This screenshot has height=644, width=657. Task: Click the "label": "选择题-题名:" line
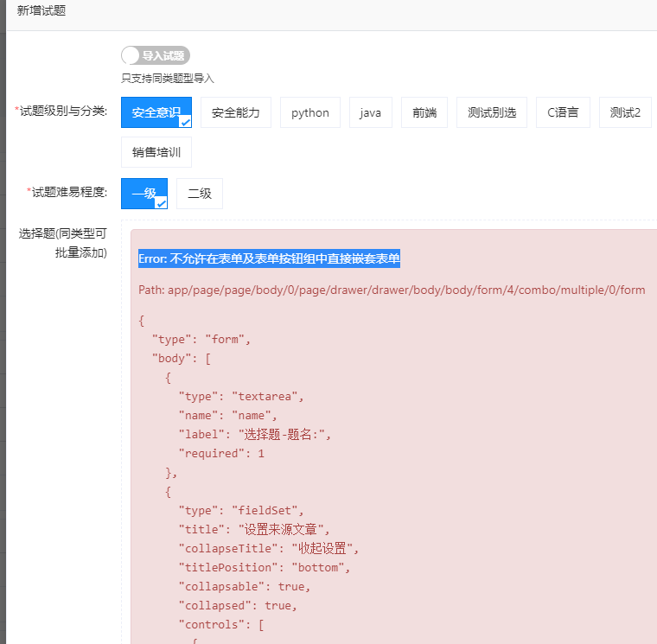tap(255, 435)
